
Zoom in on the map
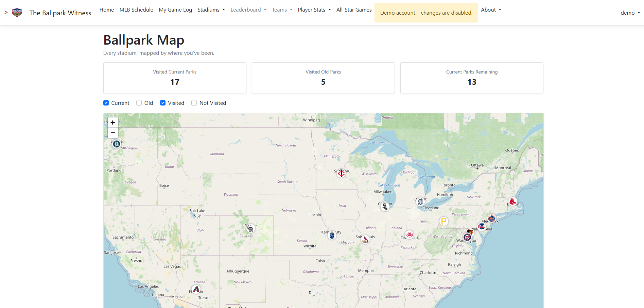[113, 123]
